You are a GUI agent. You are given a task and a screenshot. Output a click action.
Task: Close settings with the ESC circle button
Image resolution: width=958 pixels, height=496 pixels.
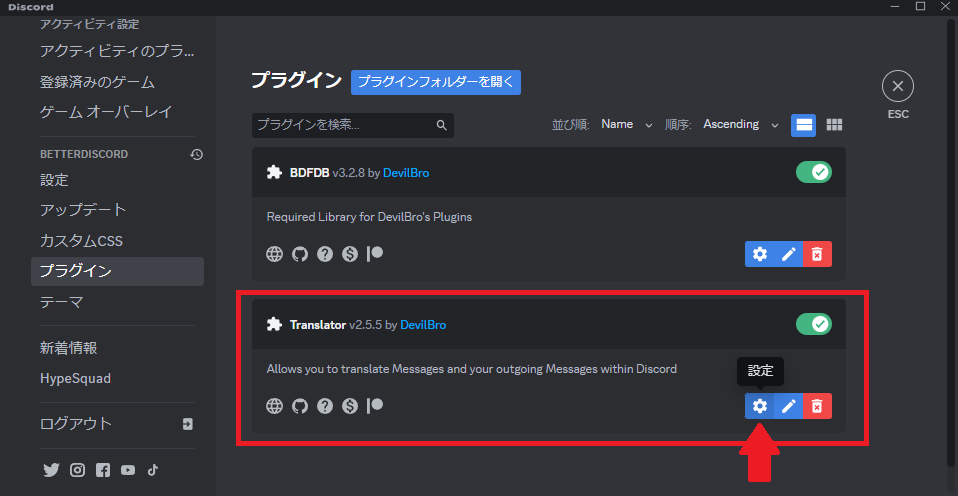[x=898, y=87]
